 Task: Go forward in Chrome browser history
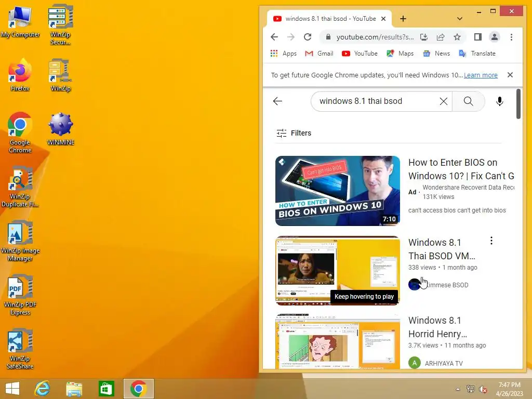click(x=291, y=37)
